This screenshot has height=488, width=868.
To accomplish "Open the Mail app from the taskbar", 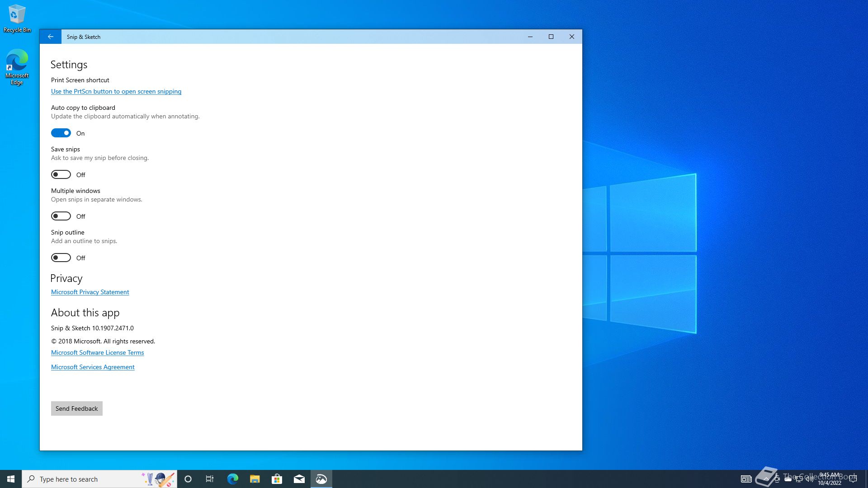I will point(299,479).
